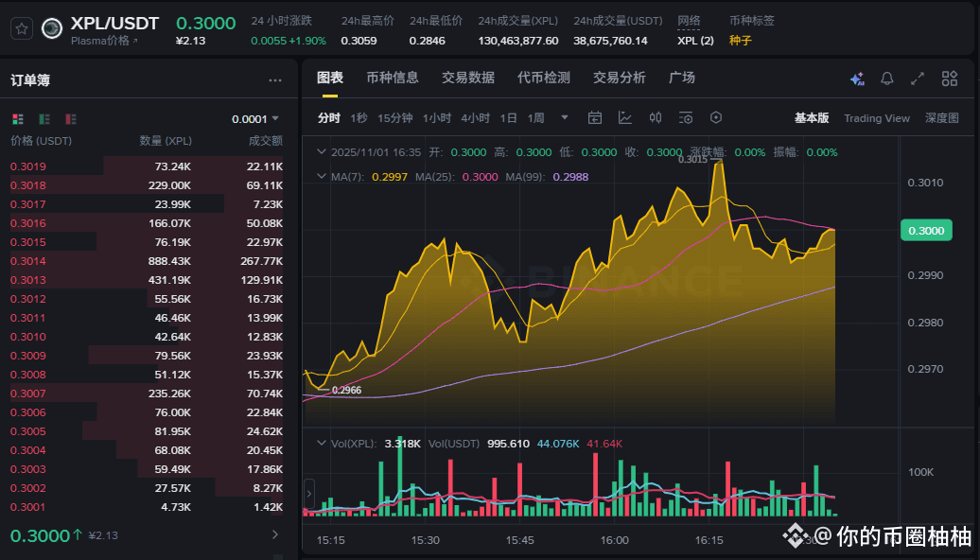
Task: Show sell orders only (red icon)
Action: (71, 119)
